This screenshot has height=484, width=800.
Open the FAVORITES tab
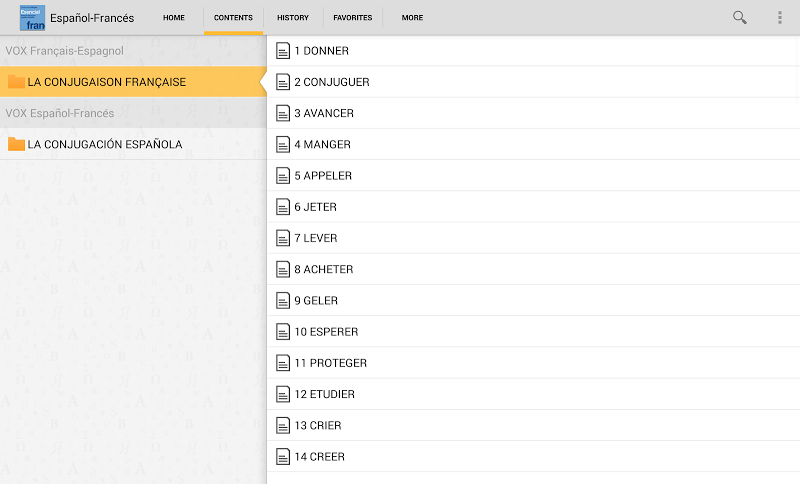353,17
